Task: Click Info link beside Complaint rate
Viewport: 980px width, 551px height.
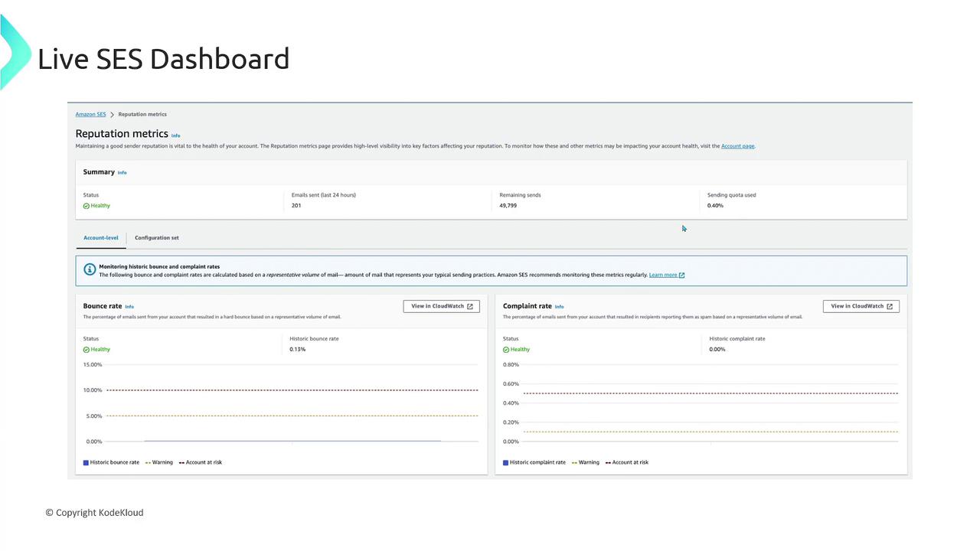Action: [x=559, y=307]
